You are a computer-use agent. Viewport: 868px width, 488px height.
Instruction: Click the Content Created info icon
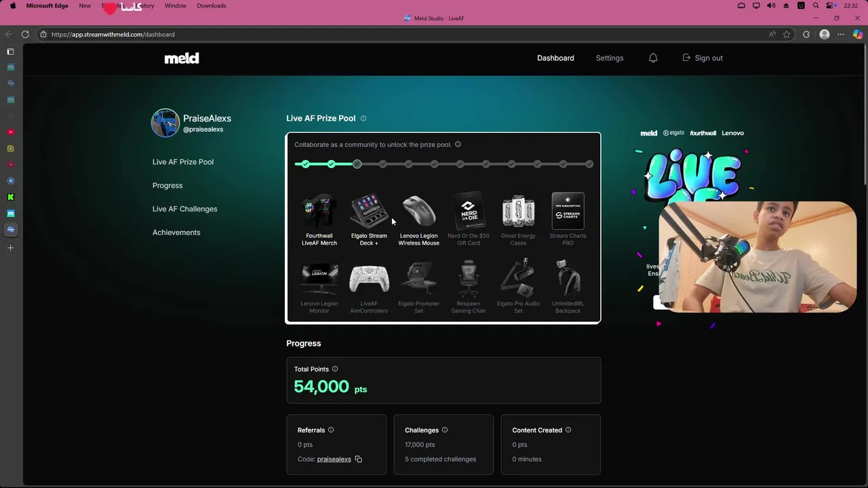[x=568, y=430]
